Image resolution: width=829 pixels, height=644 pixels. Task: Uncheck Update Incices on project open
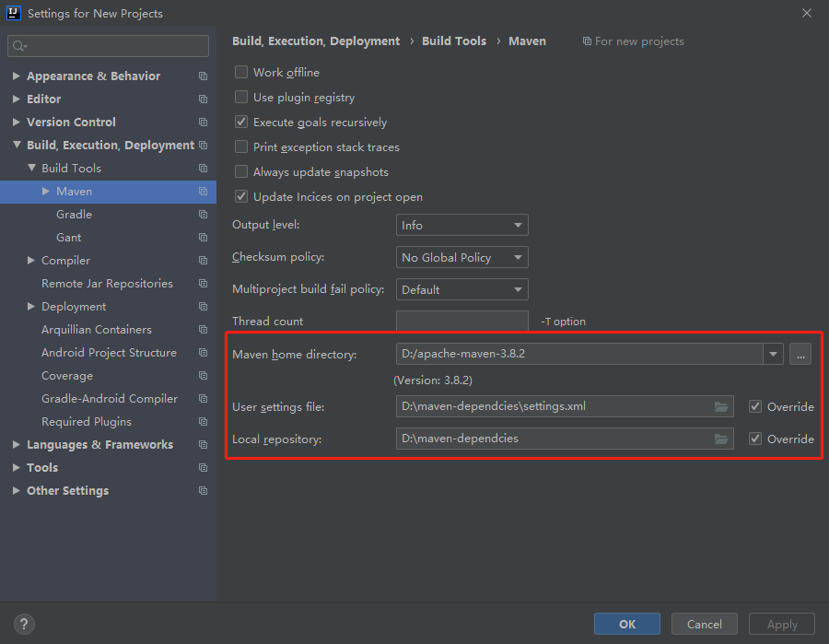241,196
